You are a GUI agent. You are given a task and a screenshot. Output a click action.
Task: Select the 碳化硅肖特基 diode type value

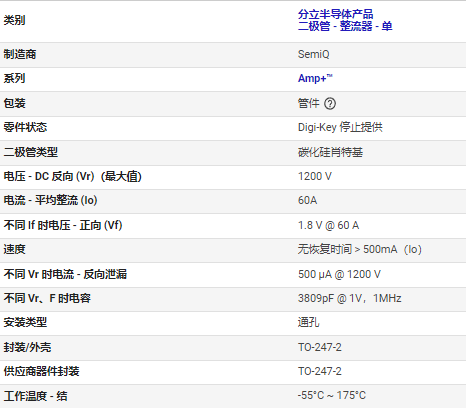[x=330, y=152]
